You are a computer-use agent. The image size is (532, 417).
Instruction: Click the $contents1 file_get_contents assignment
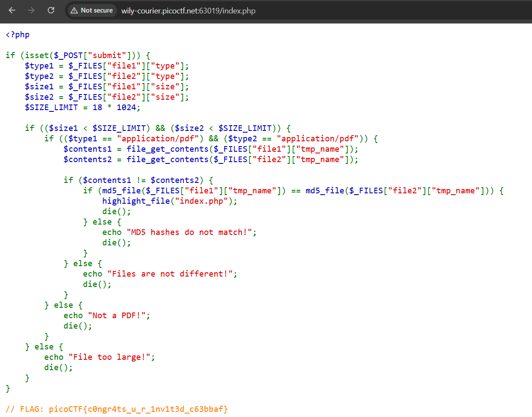(211, 149)
